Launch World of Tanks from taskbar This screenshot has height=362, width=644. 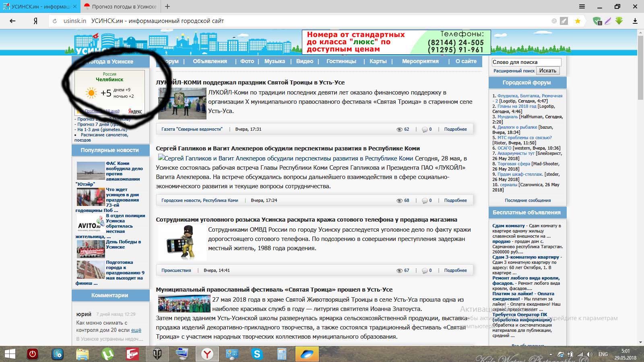point(157,354)
